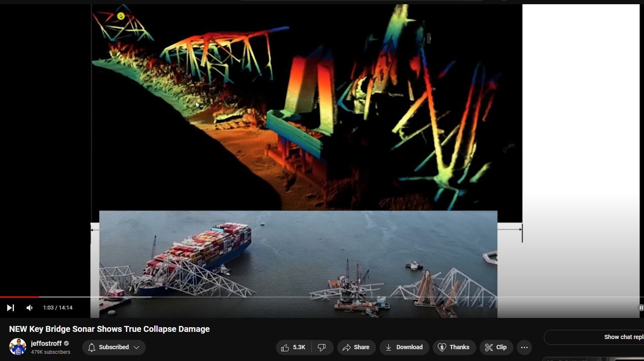Like the video with 5.3K likes

294,347
